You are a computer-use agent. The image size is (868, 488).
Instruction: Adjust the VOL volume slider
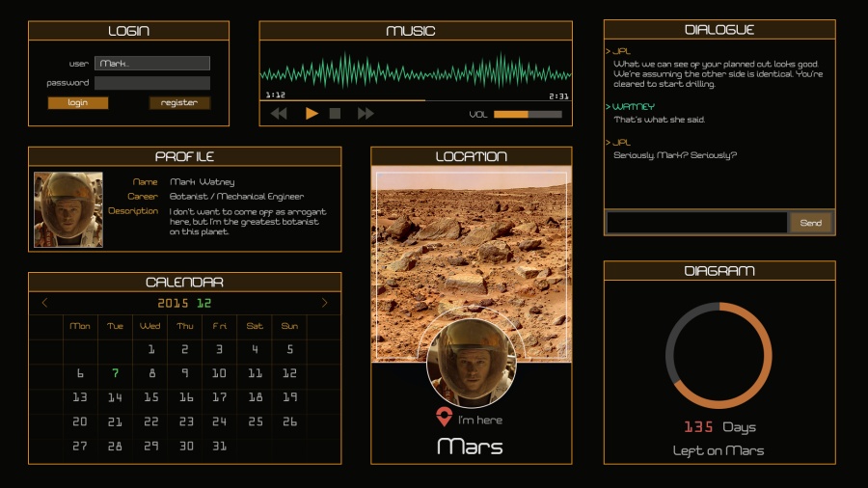528,115
